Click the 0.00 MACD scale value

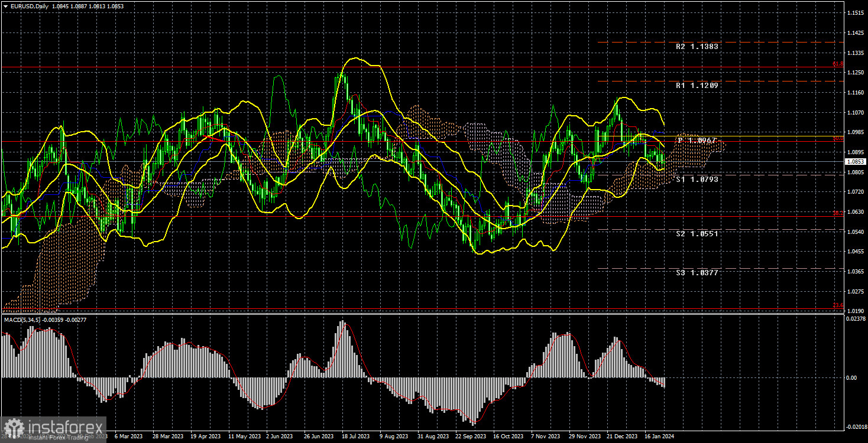(x=850, y=377)
